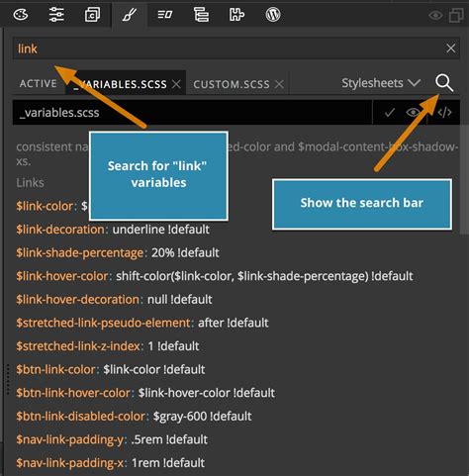Click the checkmark icon on _variables.scss header
Screen dimensions: 469x476
coord(390,113)
